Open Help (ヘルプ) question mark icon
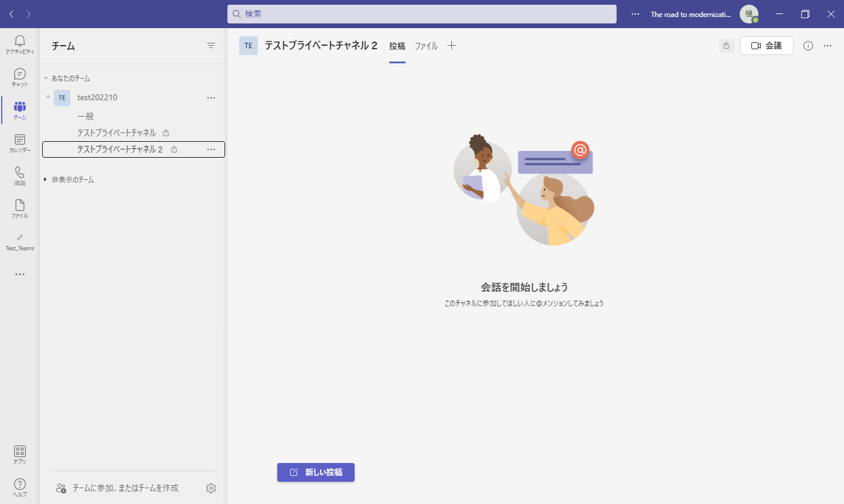The width and height of the screenshot is (844, 504). click(20, 488)
